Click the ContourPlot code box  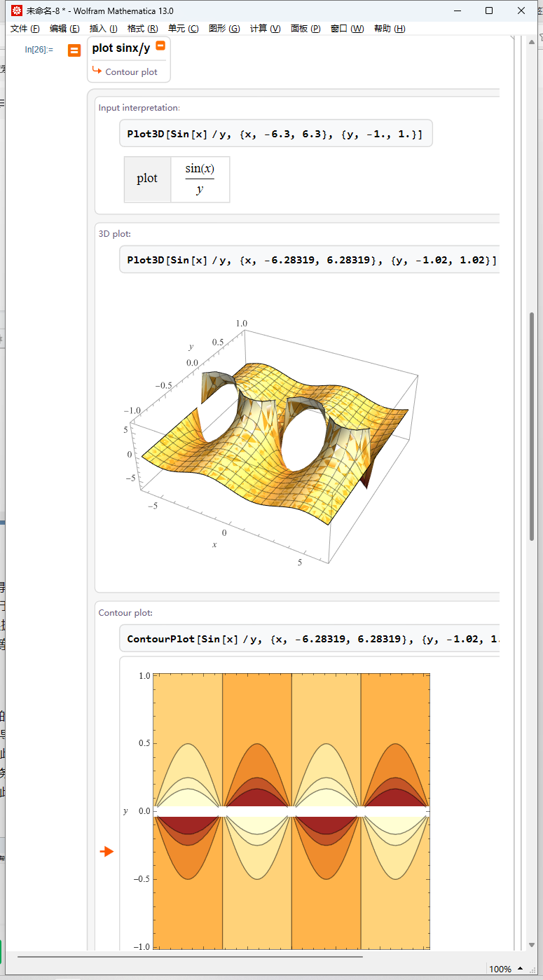tap(309, 639)
